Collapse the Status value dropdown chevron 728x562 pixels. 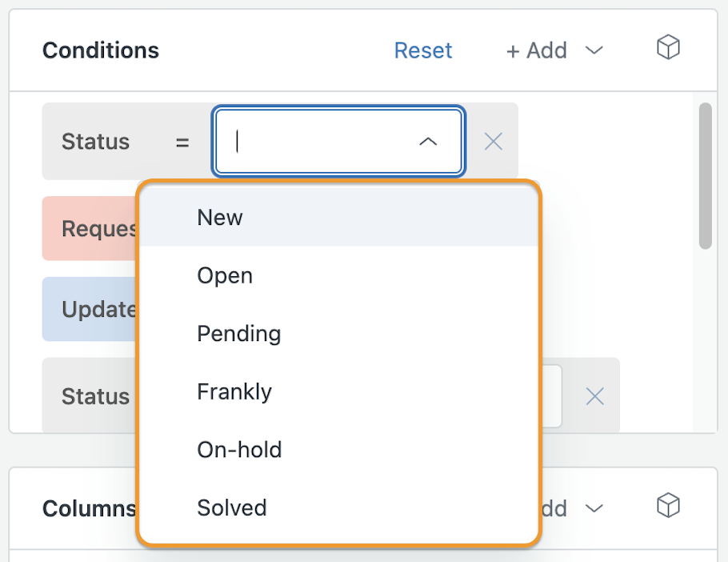[428, 142]
